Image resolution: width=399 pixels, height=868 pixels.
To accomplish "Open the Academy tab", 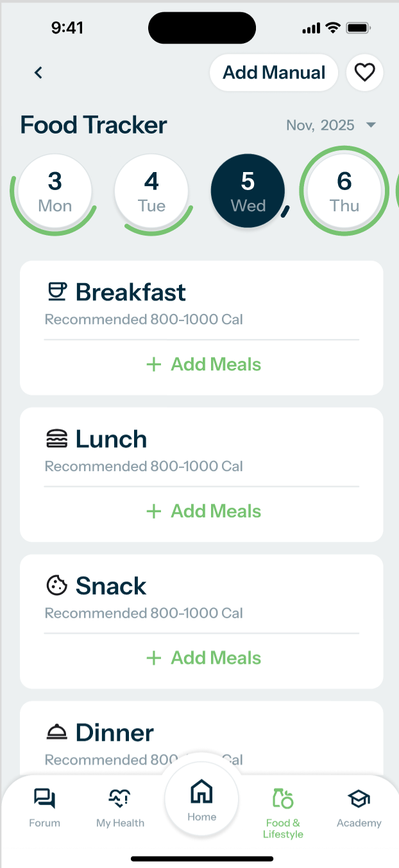I will [359, 806].
